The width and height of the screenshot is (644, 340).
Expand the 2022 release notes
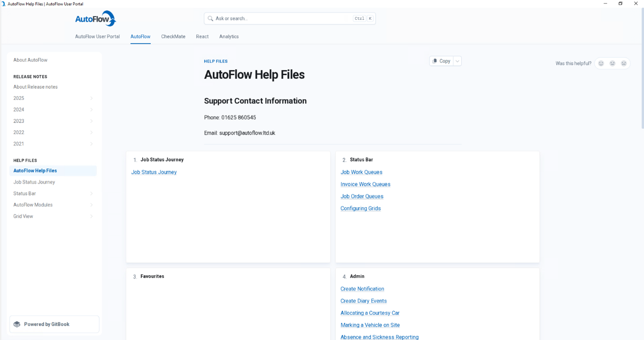[91, 132]
